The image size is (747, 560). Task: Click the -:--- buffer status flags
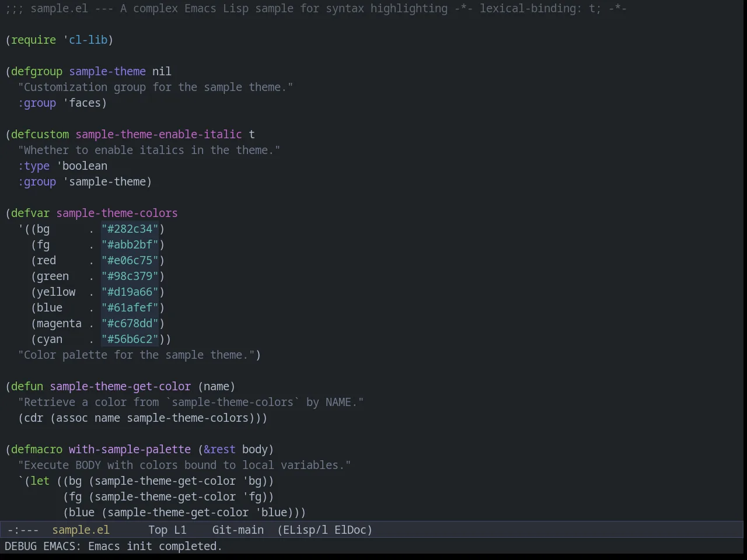pyautogui.click(x=23, y=530)
